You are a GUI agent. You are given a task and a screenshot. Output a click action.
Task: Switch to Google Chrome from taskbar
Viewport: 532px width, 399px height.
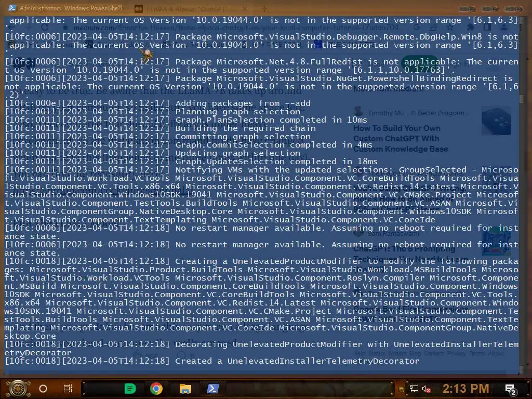point(156,389)
